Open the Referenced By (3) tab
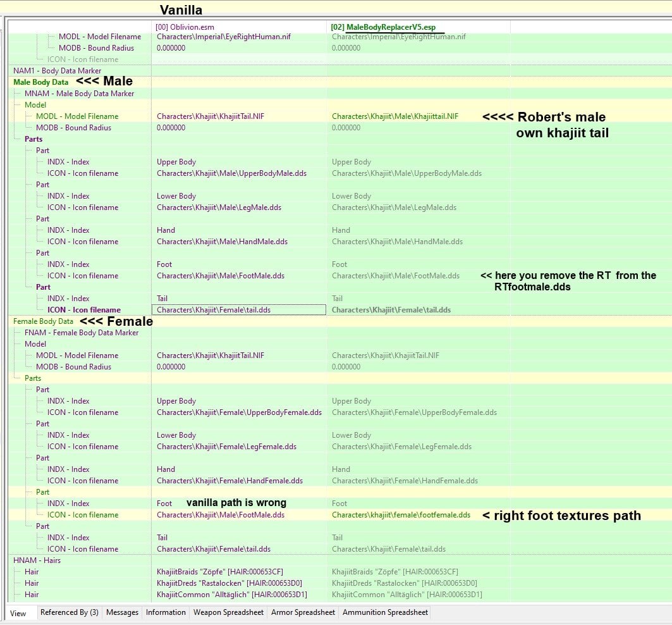672x625 pixels. 70,612
